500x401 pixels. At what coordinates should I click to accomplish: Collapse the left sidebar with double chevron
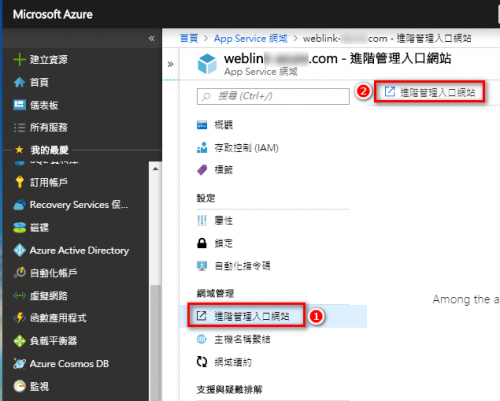(x=152, y=38)
